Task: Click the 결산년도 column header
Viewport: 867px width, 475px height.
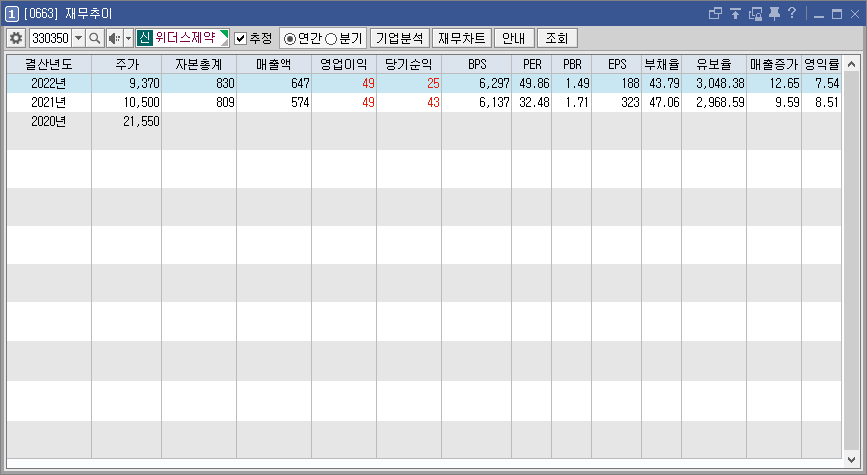Action: 49,64
